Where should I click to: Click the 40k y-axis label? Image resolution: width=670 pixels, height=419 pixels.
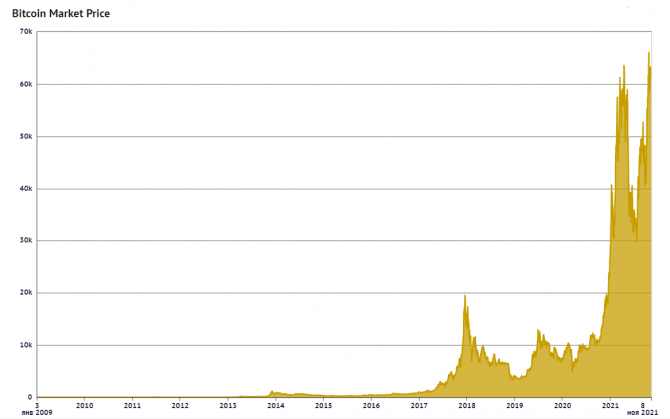[26, 188]
